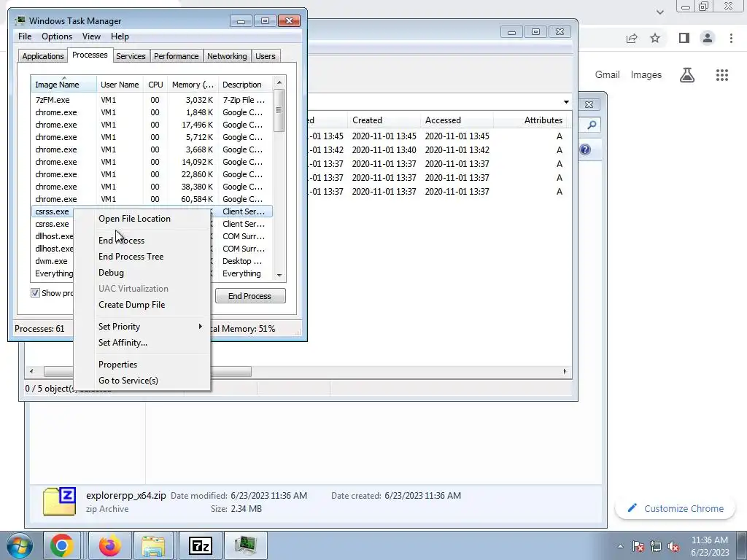
Task: Click horizontal scrollbar right arrow in file window
Action: pyautogui.click(x=565, y=371)
